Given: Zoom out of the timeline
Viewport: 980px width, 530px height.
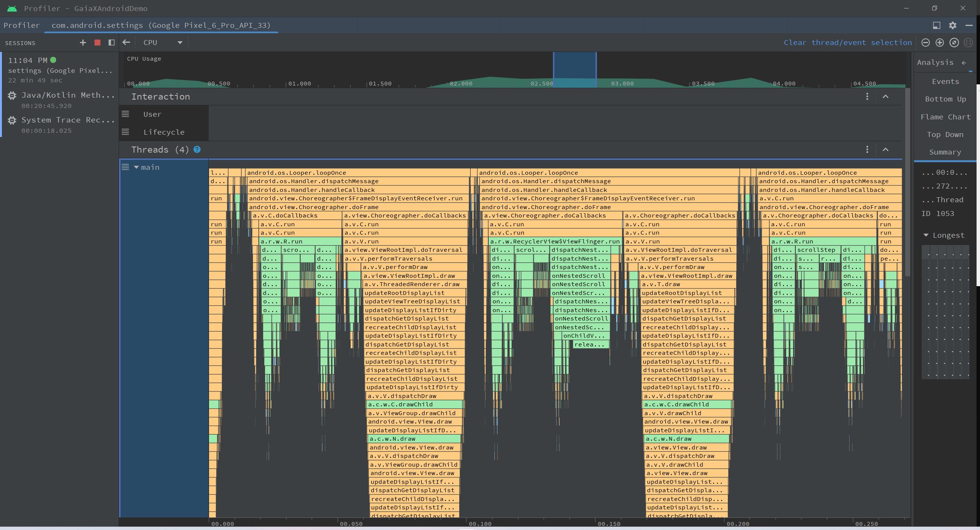Looking at the screenshot, I should 925,43.
